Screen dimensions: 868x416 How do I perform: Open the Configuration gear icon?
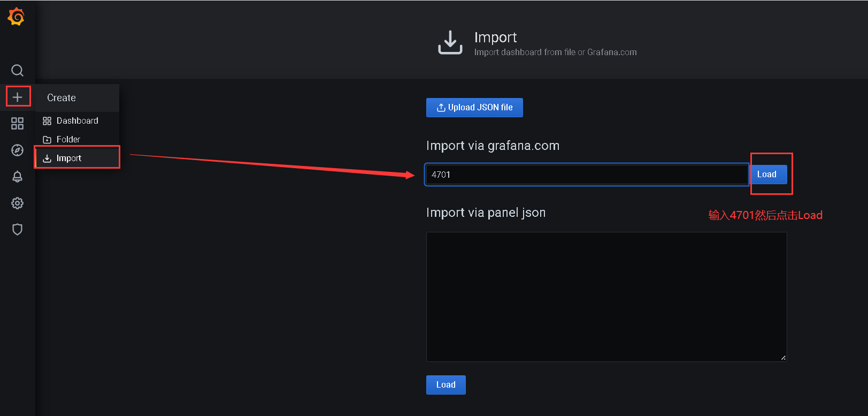pos(17,203)
